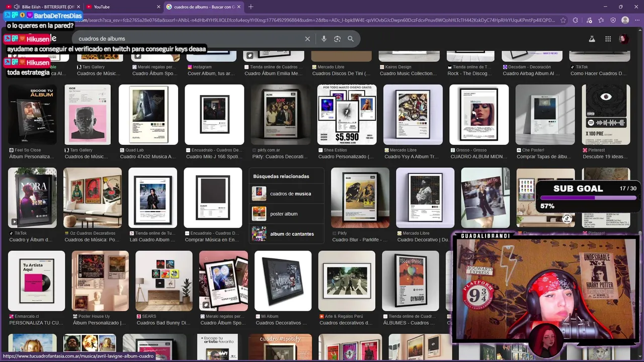Open the Quad Lab Cuadro 47x32 image
Screen dimensions: 644x362
tap(148, 115)
